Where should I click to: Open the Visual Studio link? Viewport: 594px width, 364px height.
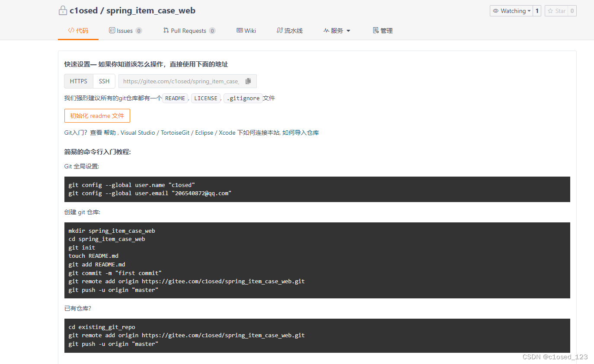[138, 133]
